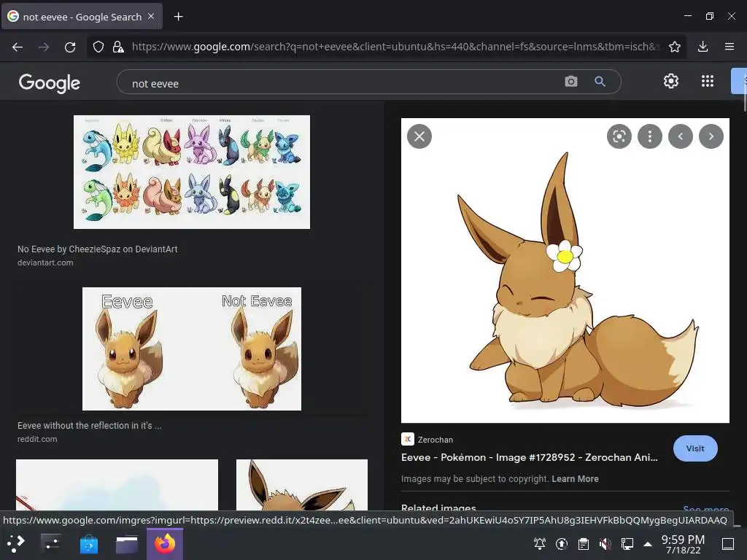Toggle the muted volume tray icon
This screenshot has width=747, height=560.
605,543
